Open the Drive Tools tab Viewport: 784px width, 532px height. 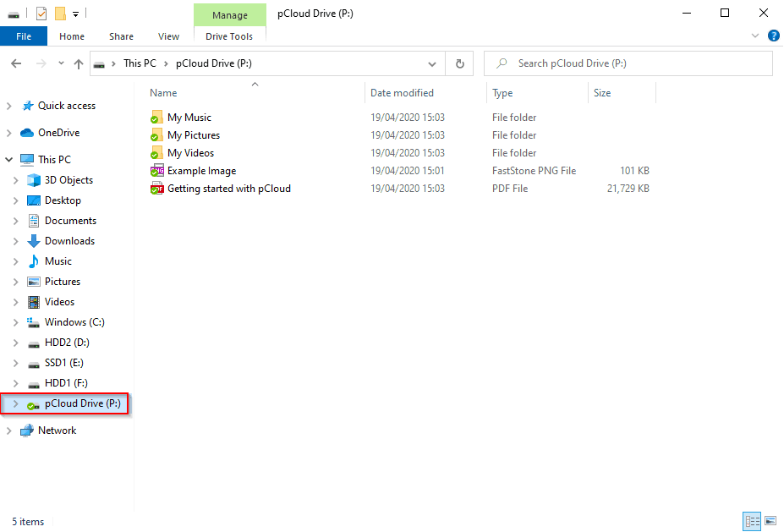pos(229,36)
